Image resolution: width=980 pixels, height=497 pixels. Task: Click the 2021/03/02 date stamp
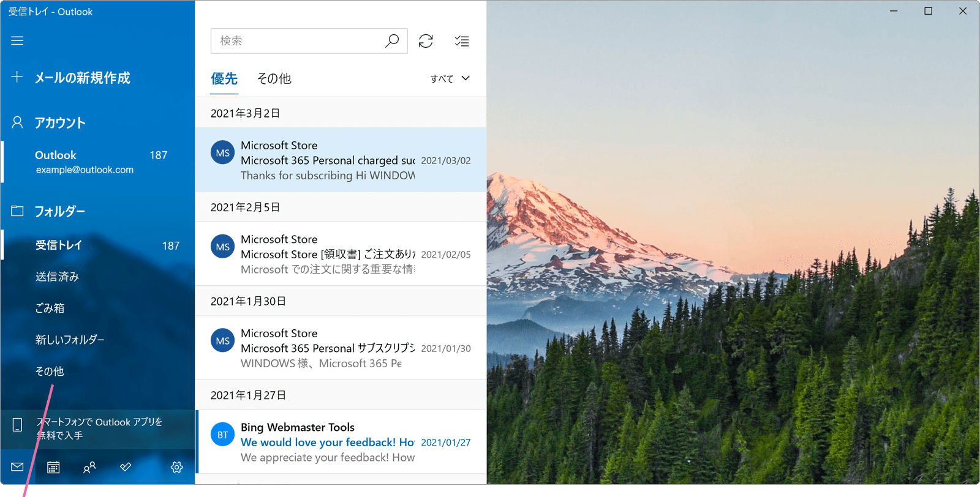(x=446, y=160)
